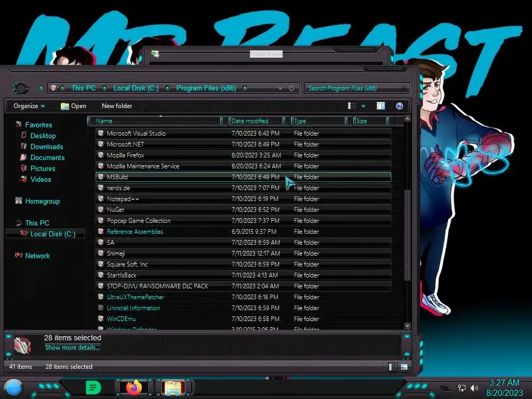
Task: Open the address bar history dropdown
Action: pos(280,88)
